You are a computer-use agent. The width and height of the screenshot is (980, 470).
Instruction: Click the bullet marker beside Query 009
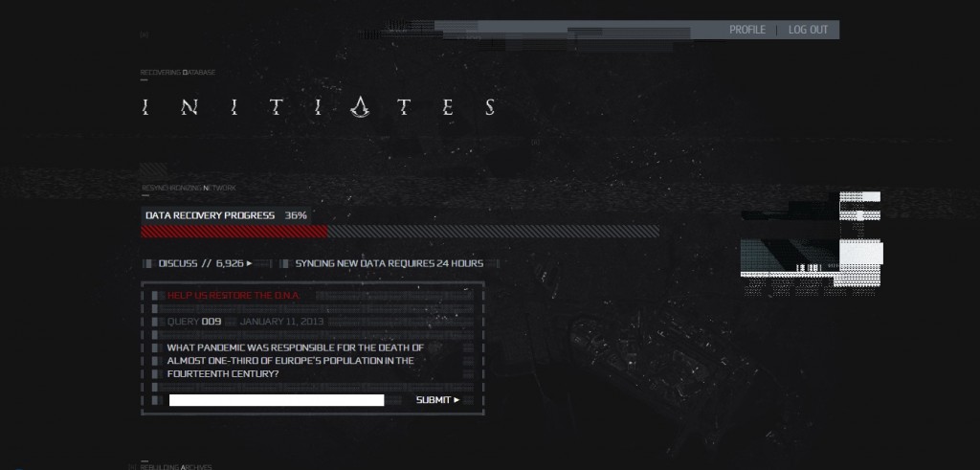click(155, 322)
